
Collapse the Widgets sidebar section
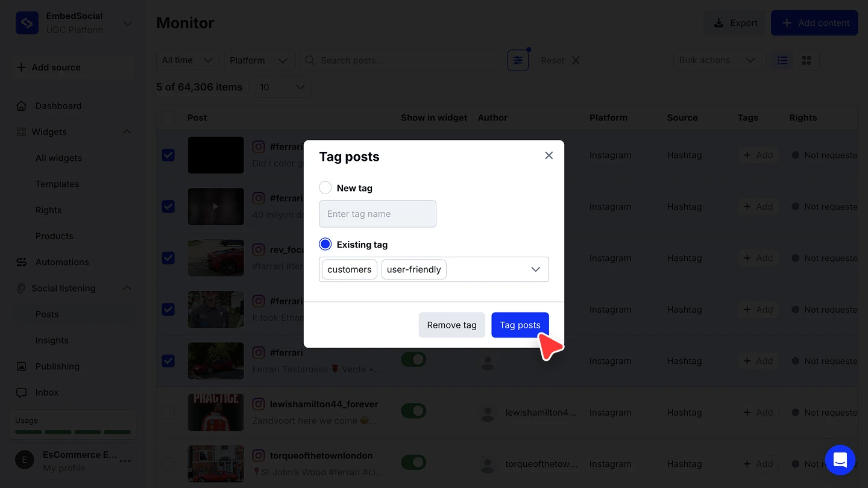pyautogui.click(x=127, y=132)
